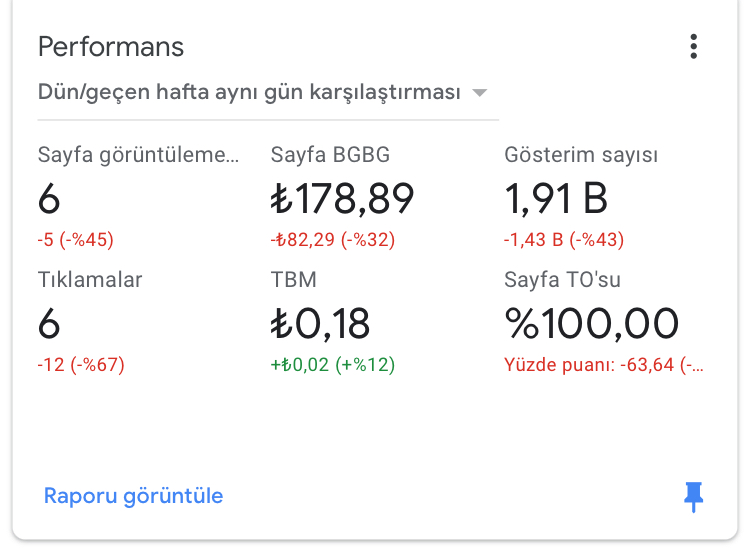Click the TBM value ₺0,18
This screenshot has width=750, height=548.
click(x=320, y=324)
